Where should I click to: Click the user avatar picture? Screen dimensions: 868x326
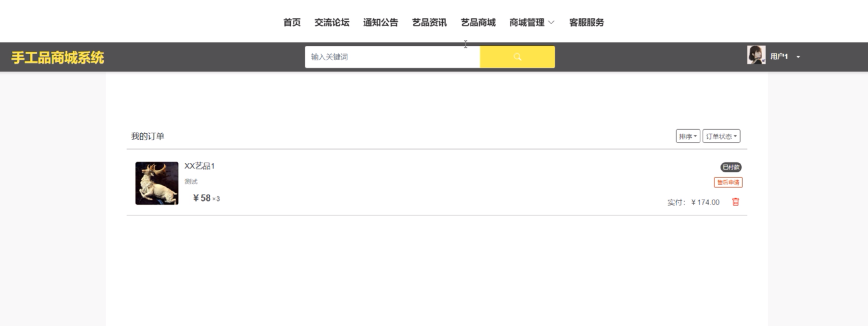click(756, 55)
